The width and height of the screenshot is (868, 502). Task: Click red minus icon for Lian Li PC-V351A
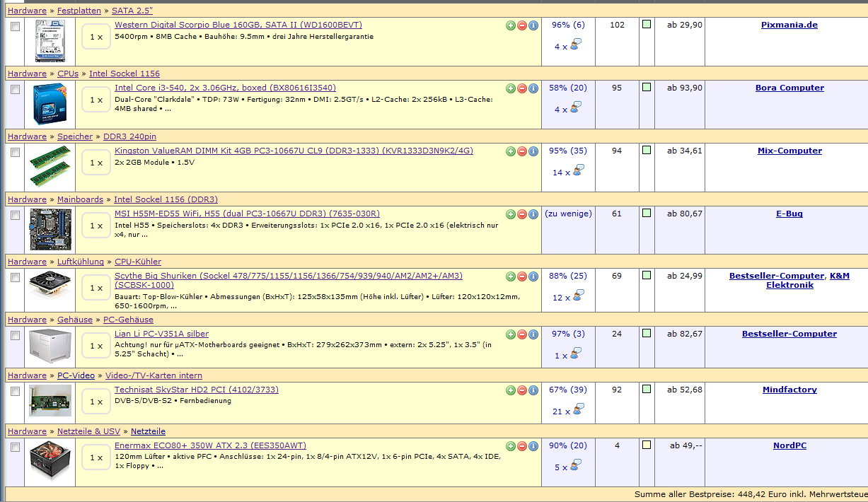pyautogui.click(x=522, y=334)
